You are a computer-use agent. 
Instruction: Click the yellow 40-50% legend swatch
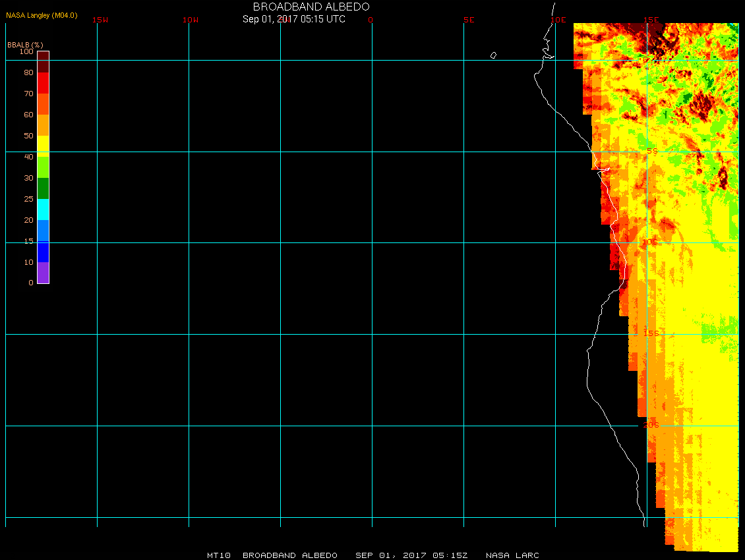(43, 145)
